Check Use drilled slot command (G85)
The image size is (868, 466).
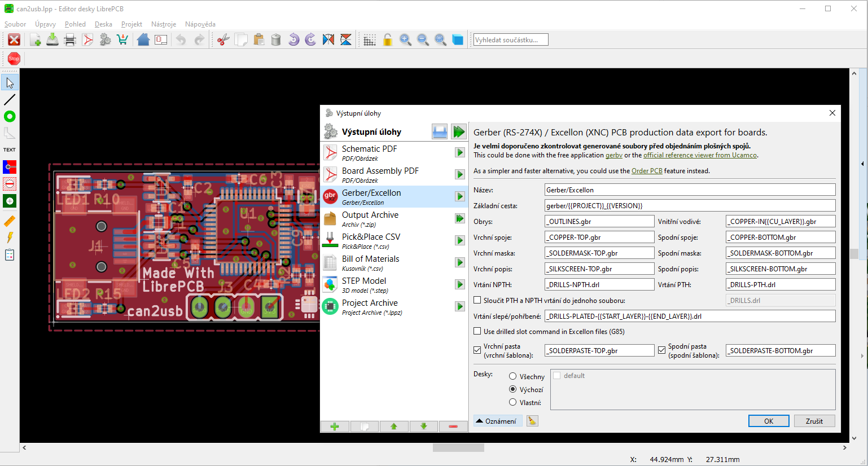coord(477,331)
